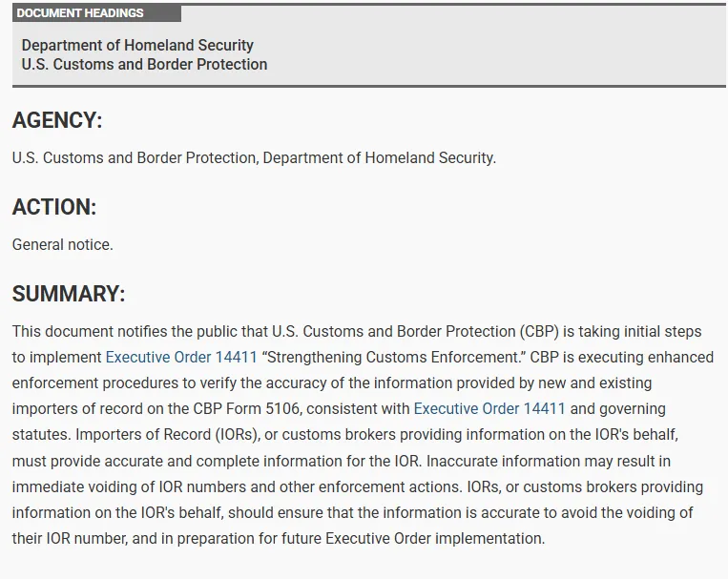The height and width of the screenshot is (579, 728).
Task: Click the SUMMARY: section heading
Action: click(69, 294)
